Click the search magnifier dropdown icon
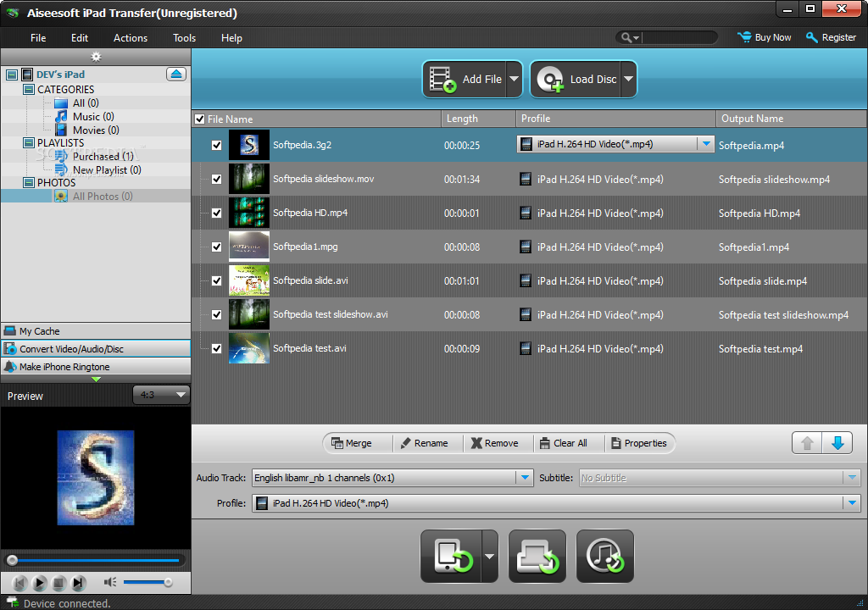This screenshot has height=610, width=868. (x=630, y=37)
